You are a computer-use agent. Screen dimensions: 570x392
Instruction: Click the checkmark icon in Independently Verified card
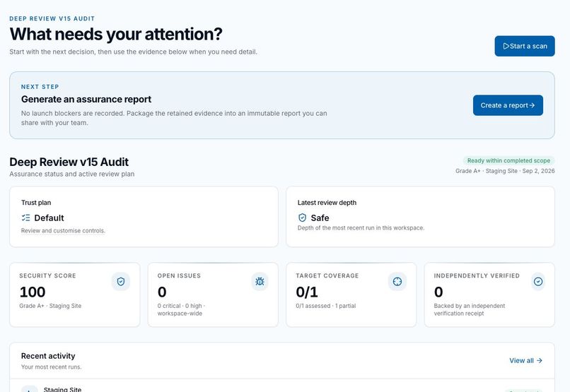(x=538, y=281)
